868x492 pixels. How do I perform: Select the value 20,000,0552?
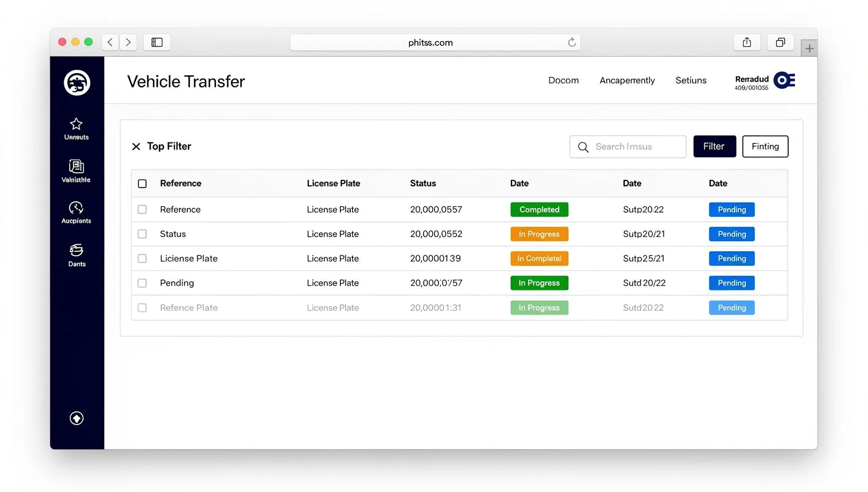(436, 234)
